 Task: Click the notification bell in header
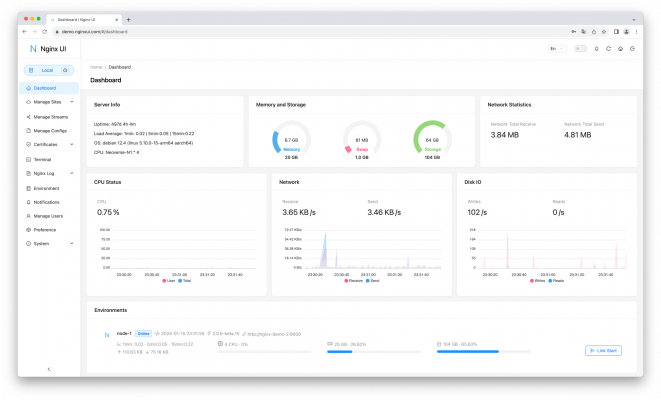(597, 48)
